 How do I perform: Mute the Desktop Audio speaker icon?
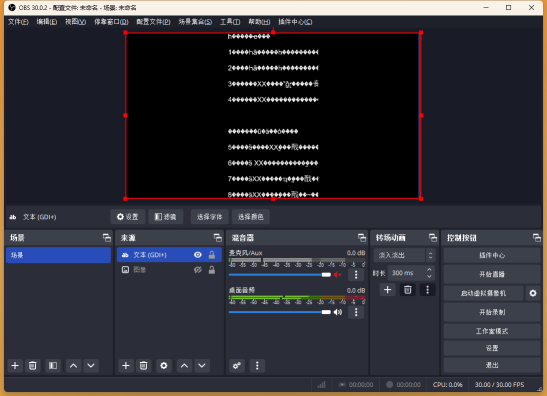tap(337, 312)
